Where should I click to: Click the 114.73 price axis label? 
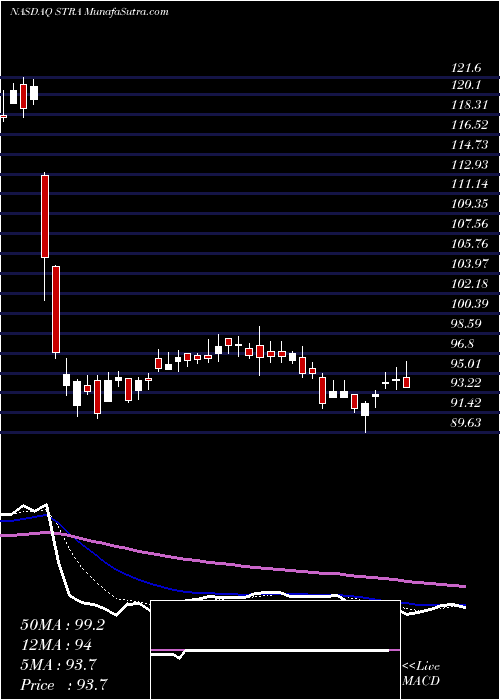pyautogui.click(x=469, y=145)
